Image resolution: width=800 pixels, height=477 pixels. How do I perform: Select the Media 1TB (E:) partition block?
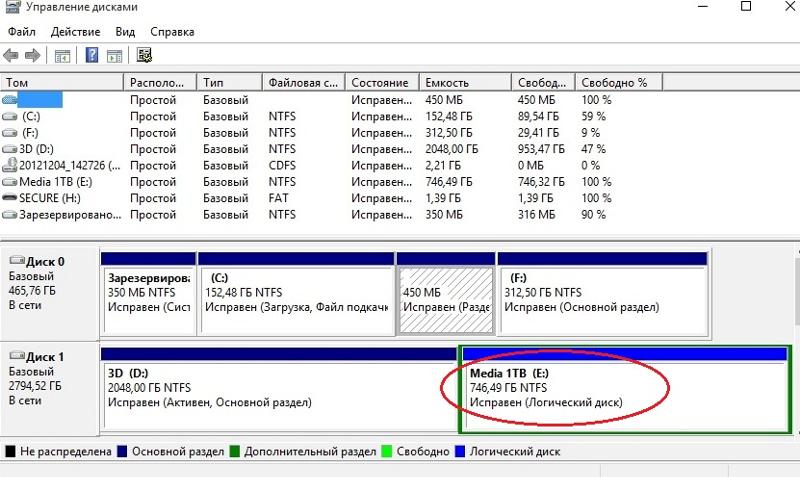[625, 390]
